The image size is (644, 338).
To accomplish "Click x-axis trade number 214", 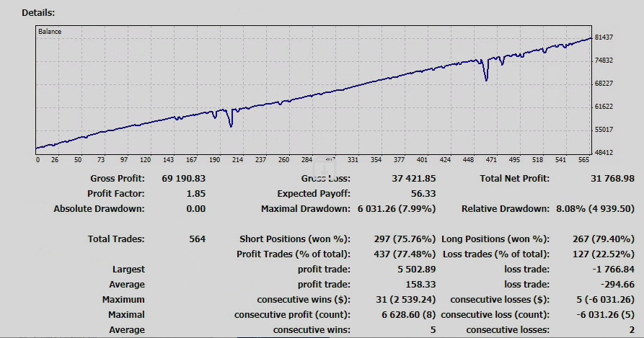I will (x=238, y=160).
